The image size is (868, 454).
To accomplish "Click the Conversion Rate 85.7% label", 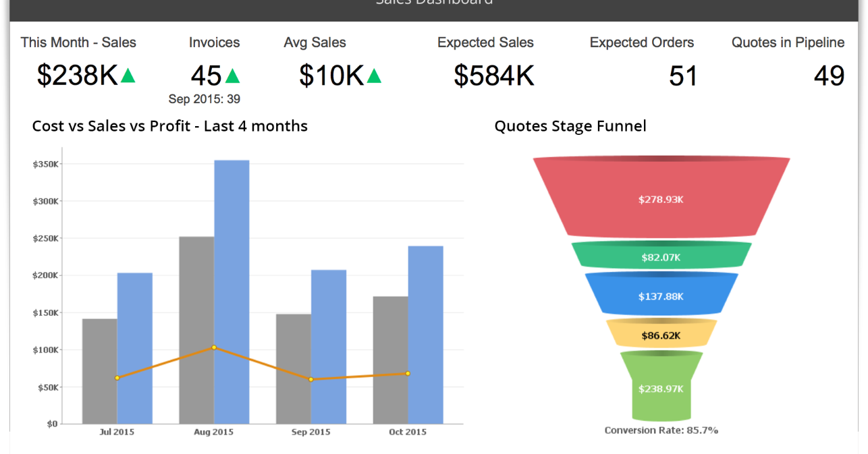I will click(661, 430).
